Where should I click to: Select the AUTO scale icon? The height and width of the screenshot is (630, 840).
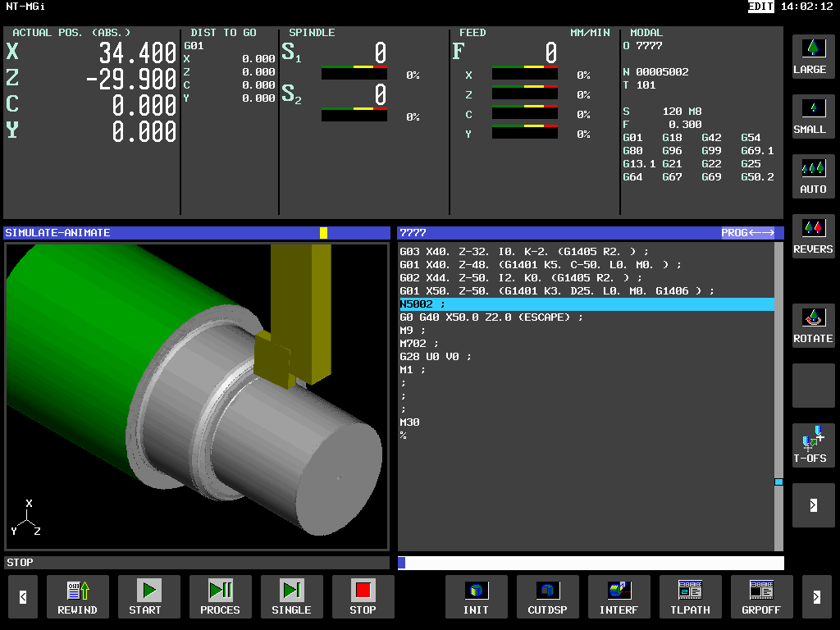click(x=813, y=176)
